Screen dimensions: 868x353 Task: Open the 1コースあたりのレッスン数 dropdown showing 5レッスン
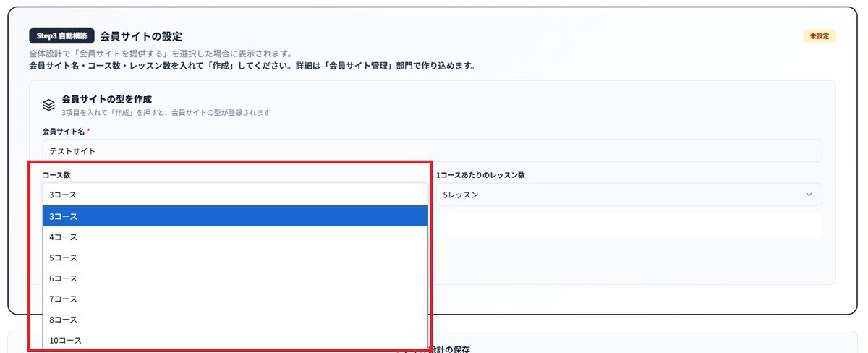(x=629, y=195)
